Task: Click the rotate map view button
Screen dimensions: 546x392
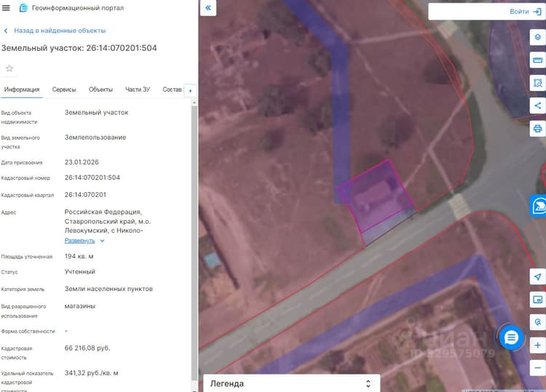Action: pos(538,322)
